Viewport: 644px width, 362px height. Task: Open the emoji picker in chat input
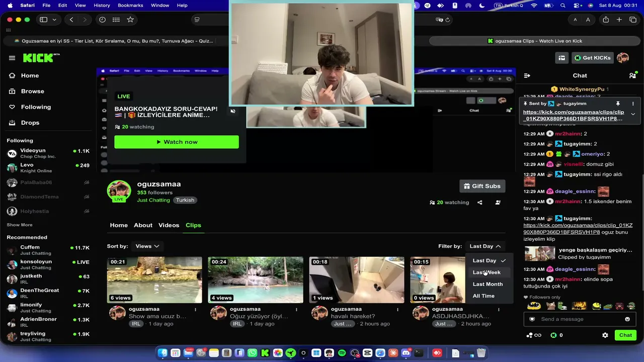(x=627, y=319)
